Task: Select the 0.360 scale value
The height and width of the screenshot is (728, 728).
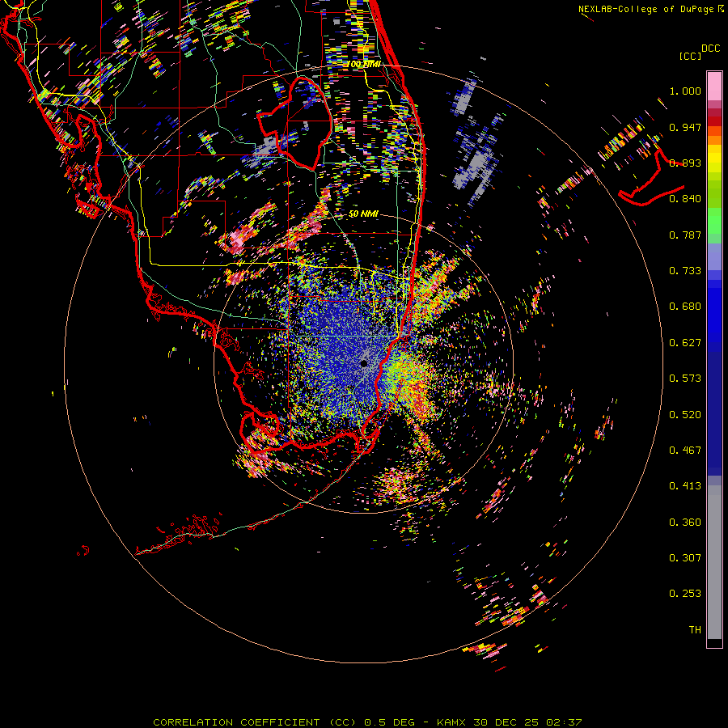Action: pos(685,523)
